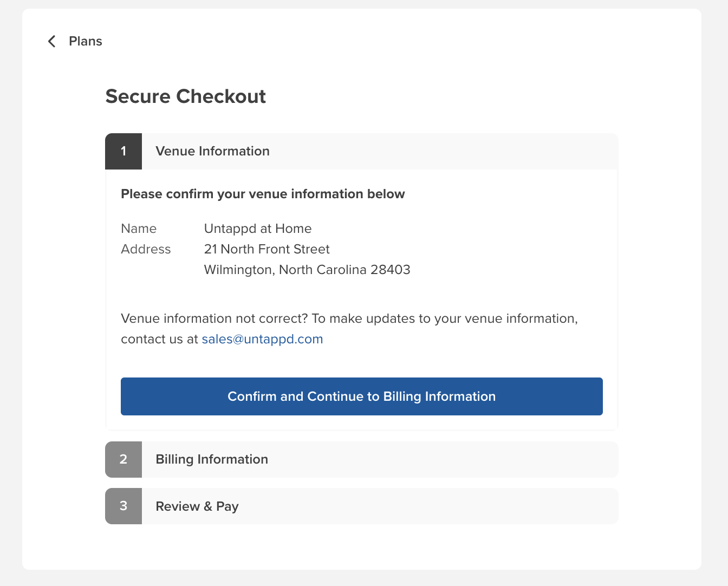Select the venue name 'Untappd at Home'
The width and height of the screenshot is (728, 586).
pos(258,229)
